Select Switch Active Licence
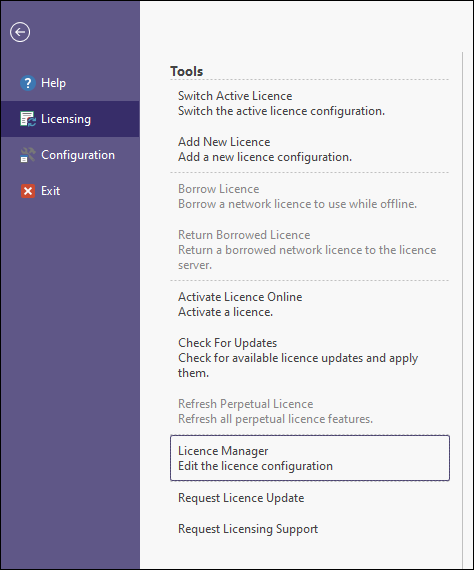474x570 pixels. click(310, 103)
